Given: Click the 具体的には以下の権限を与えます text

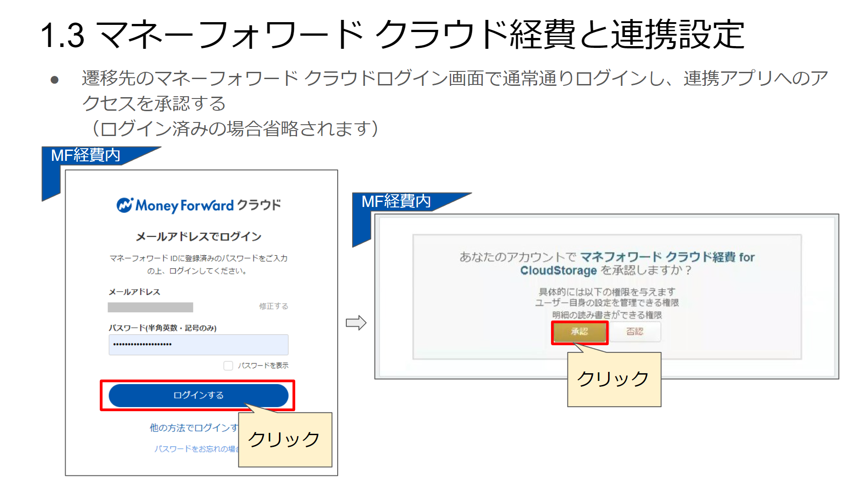Looking at the screenshot, I should click(x=607, y=292).
